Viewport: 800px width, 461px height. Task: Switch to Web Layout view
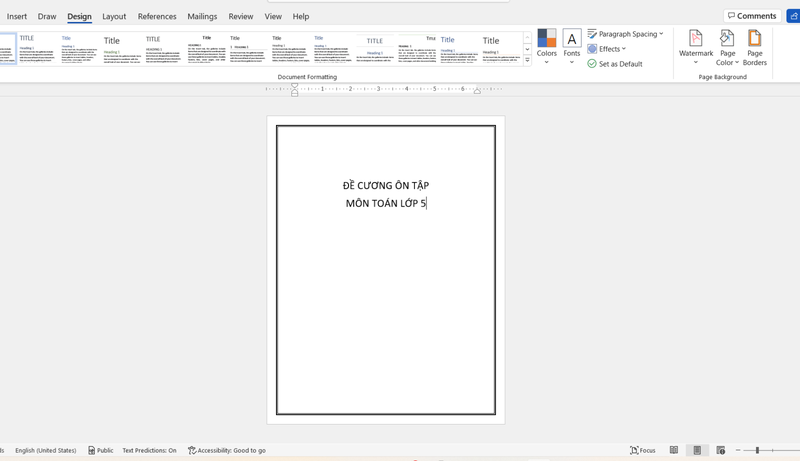click(721, 450)
